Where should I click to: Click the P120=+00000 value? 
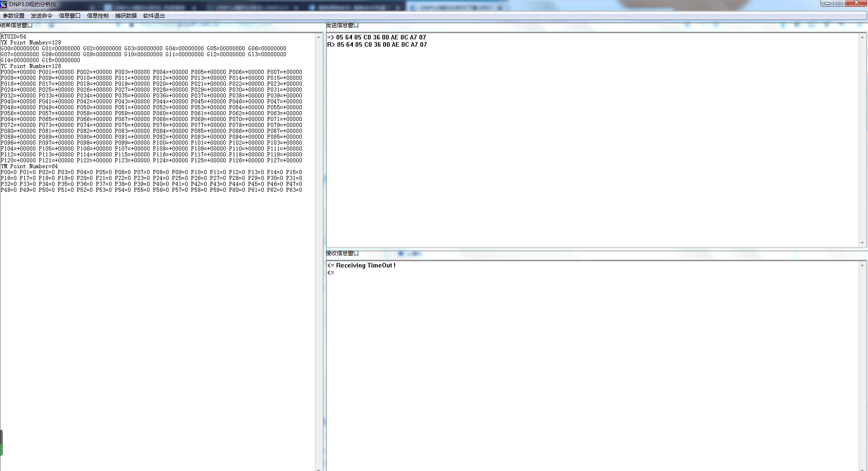[x=18, y=160]
